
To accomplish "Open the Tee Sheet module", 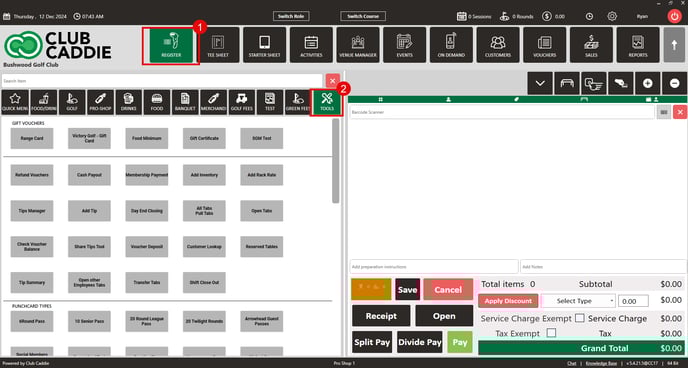I will pos(218,45).
